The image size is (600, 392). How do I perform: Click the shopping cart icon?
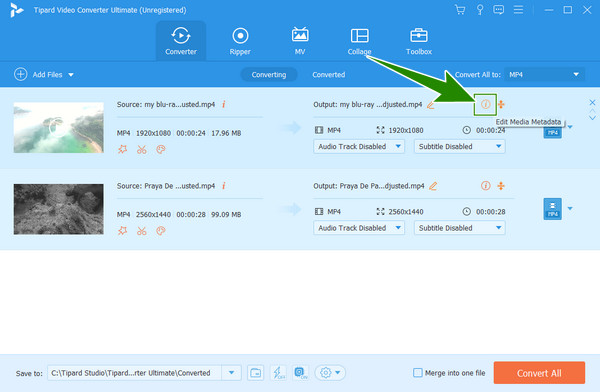pos(460,10)
